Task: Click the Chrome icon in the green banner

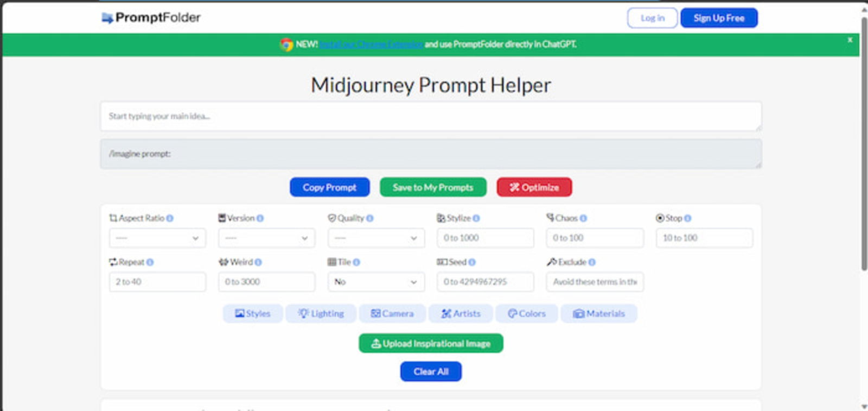Action: [286, 45]
